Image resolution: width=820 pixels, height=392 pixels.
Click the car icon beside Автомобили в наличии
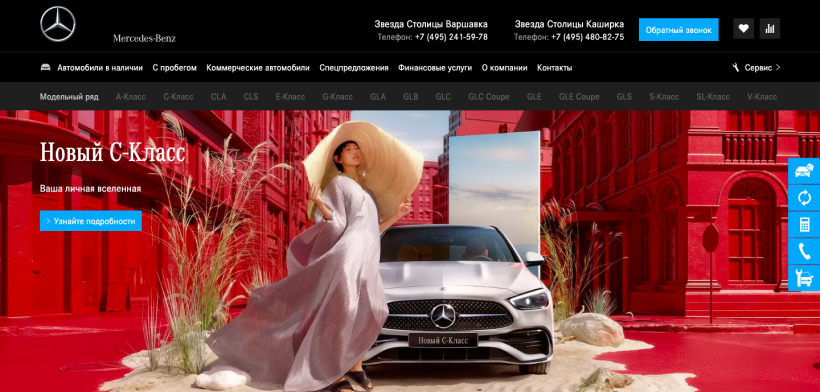(x=45, y=67)
